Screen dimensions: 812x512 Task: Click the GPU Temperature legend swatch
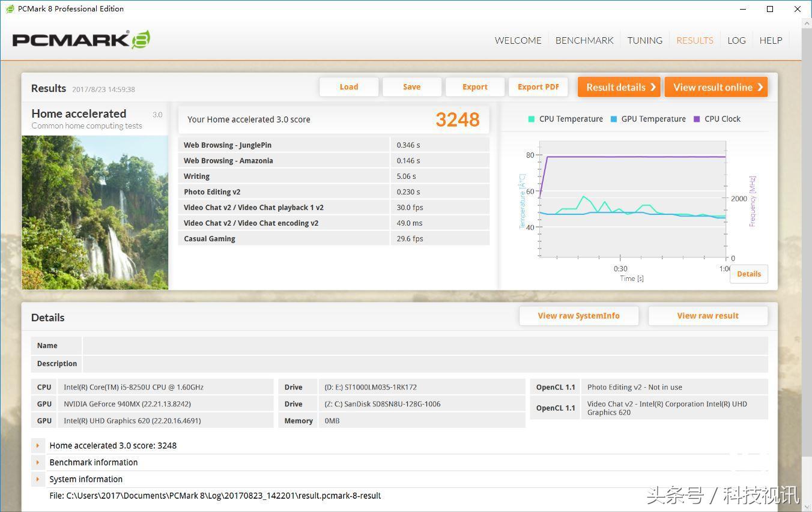pos(613,119)
